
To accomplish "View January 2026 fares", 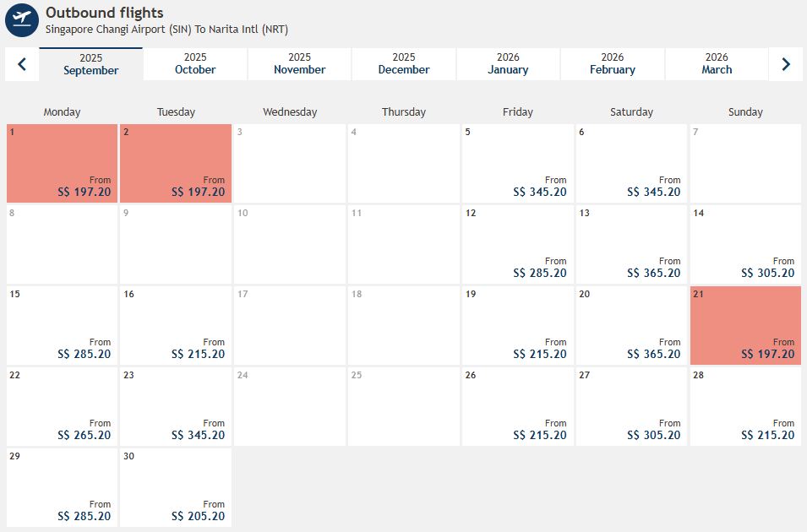I will pyautogui.click(x=508, y=64).
